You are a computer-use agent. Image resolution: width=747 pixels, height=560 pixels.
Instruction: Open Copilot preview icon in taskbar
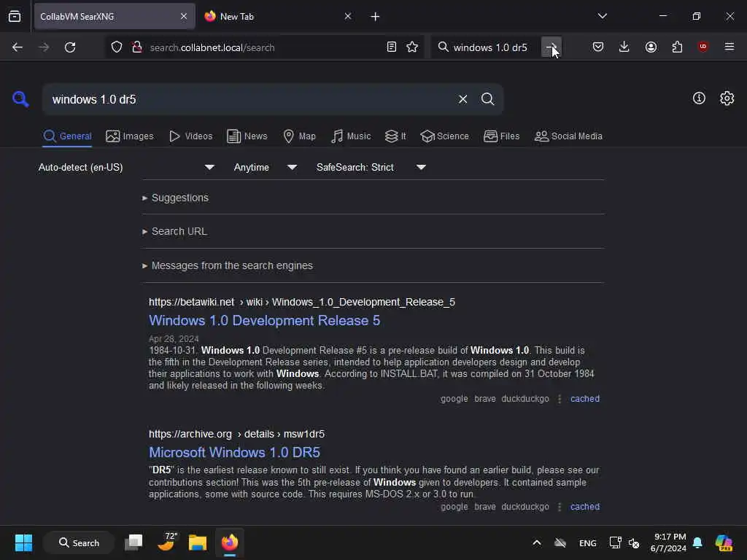pyautogui.click(x=724, y=542)
